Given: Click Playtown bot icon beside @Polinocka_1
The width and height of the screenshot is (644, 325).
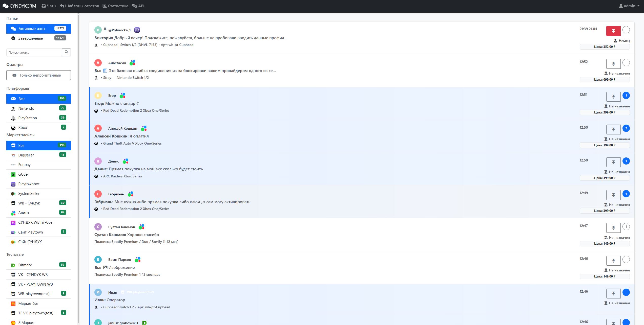Looking at the screenshot, I should coord(137,30).
